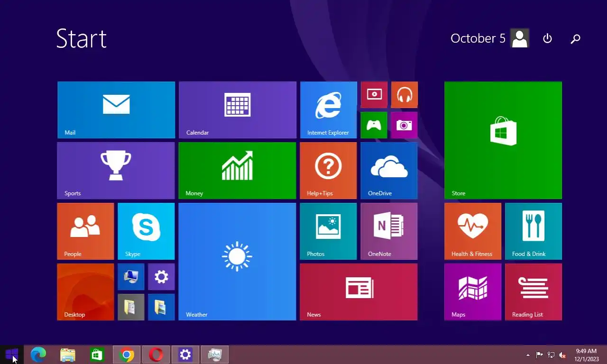
Task: Click the Start heading text
Action: (x=81, y=38)
